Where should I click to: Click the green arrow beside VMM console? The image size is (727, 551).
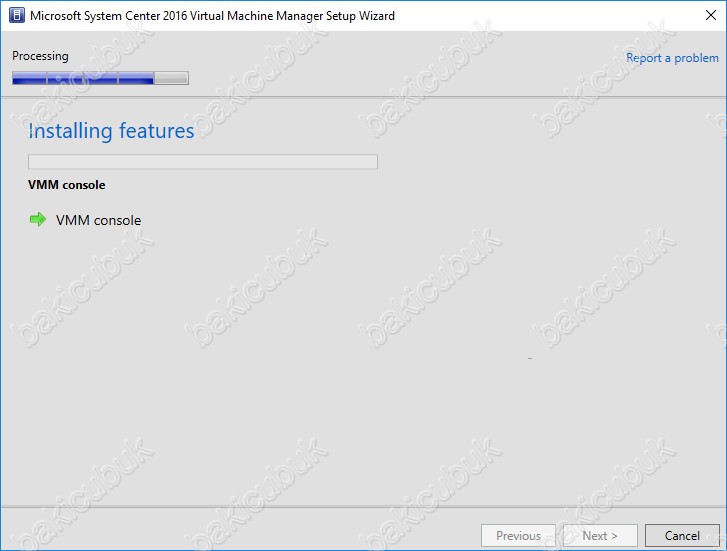[38, 219]
